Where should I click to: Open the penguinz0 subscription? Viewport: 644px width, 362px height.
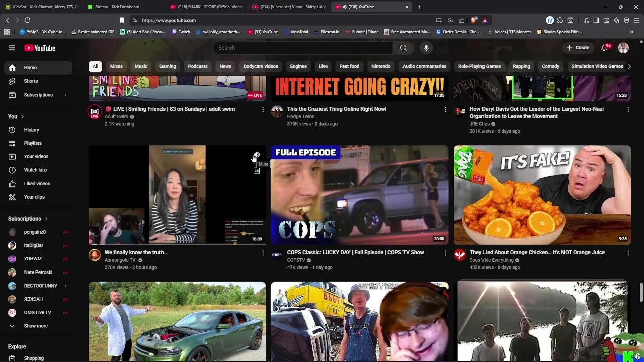tap(38, 232)
